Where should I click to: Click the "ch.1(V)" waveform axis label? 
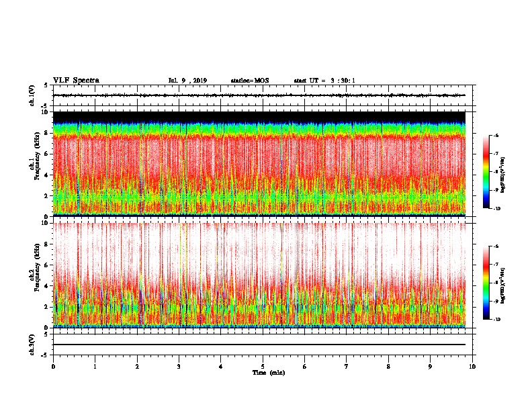[32, 95]
